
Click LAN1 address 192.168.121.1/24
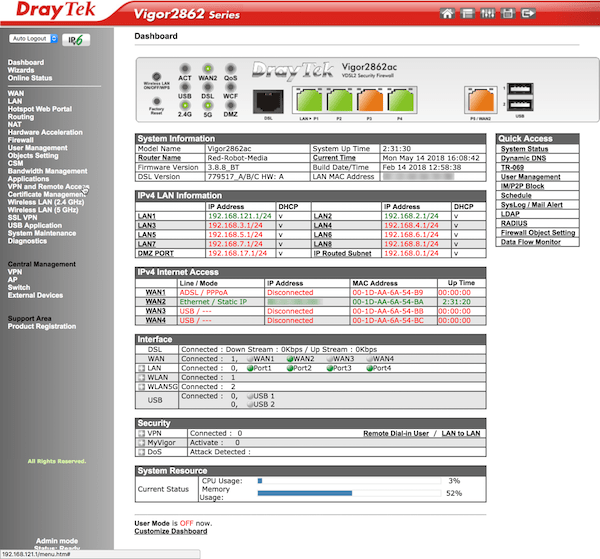(x=240, y=216)
